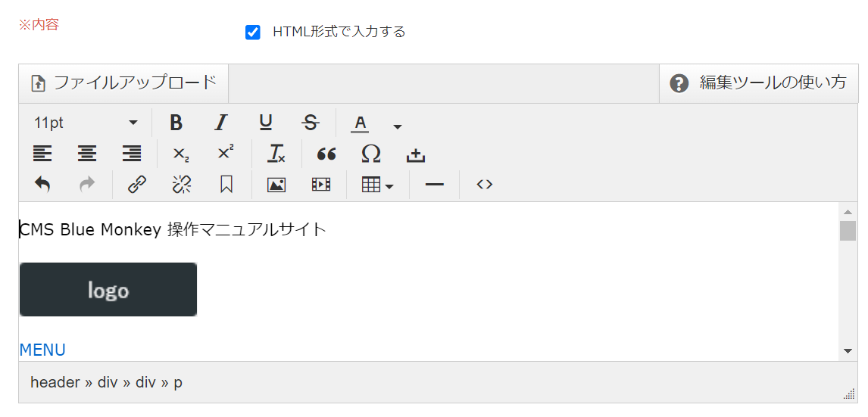
Task: Click the editor scrollbar down arrow
Action: pos(848,350)
